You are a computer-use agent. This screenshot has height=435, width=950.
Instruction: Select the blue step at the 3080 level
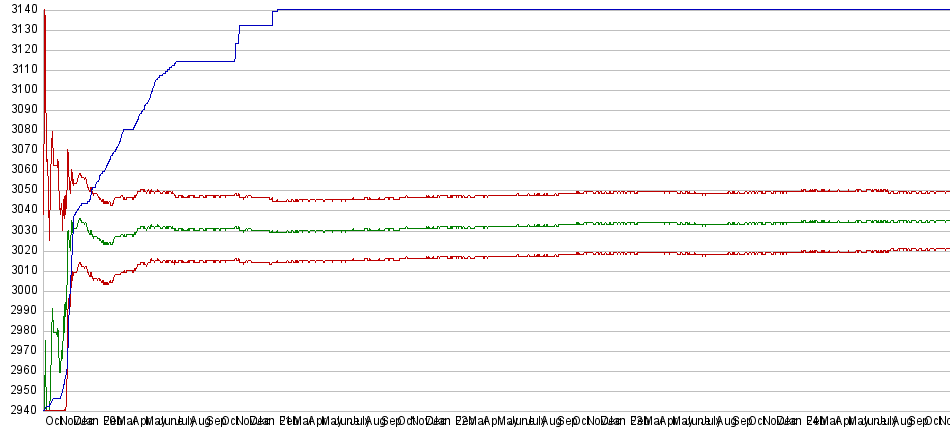[128, 130]
